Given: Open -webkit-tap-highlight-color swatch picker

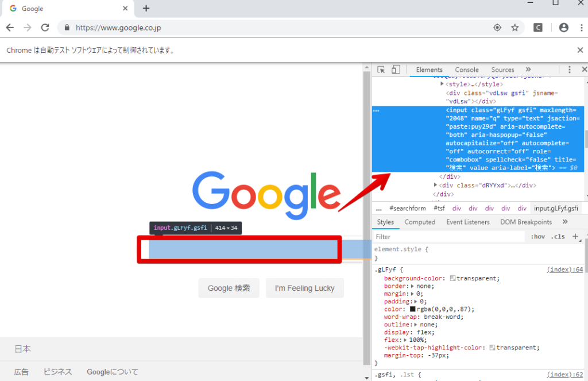Looking at the screenshot, I should (492, 348).
